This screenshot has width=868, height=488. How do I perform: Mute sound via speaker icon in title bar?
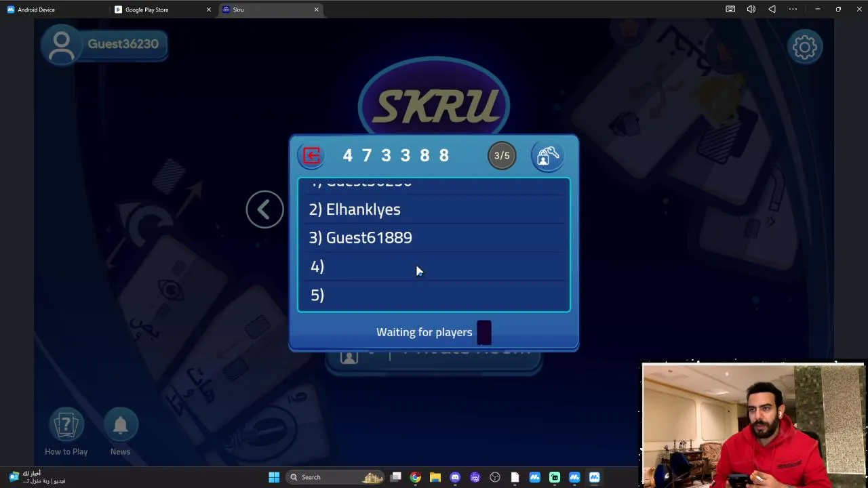(x=751, y=9)
